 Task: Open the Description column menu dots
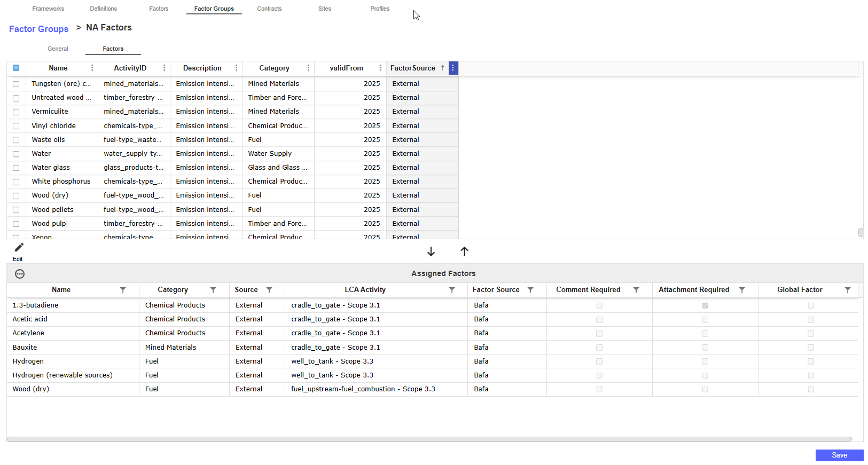(x=237, y=68)
